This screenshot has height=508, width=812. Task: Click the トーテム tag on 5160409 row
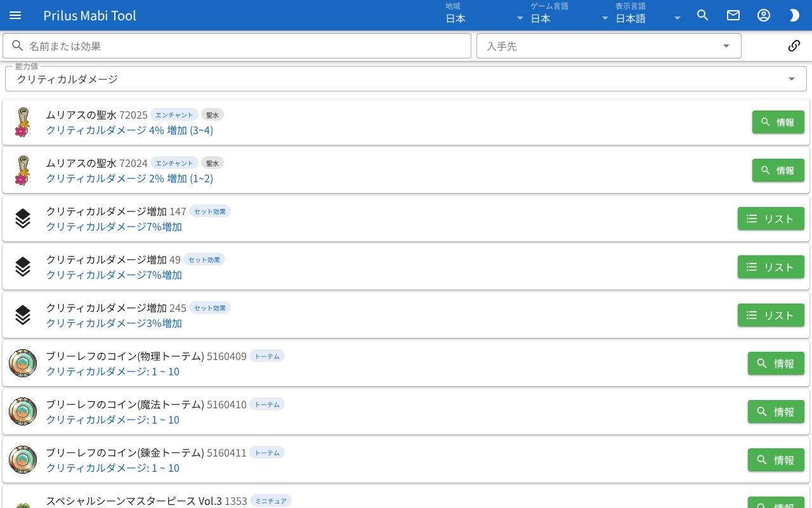coord(267,356)
